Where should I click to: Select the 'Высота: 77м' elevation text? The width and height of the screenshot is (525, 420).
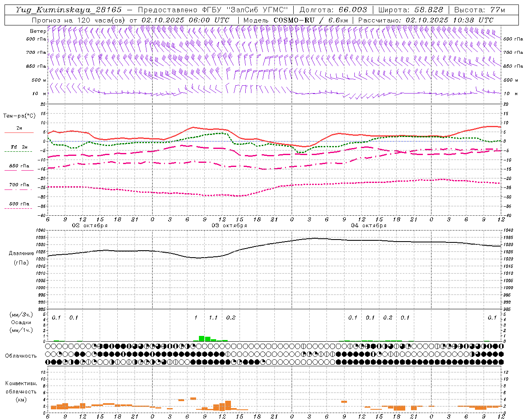(x=479, y=10)
